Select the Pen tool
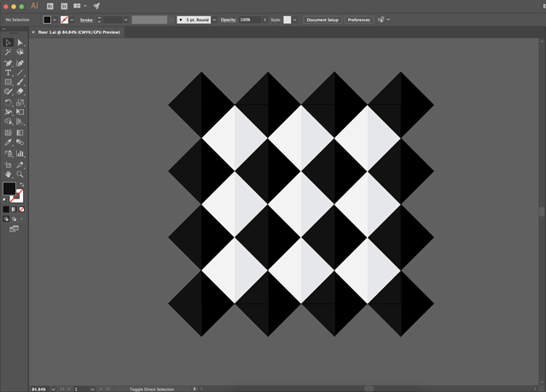 click(9, 63)
